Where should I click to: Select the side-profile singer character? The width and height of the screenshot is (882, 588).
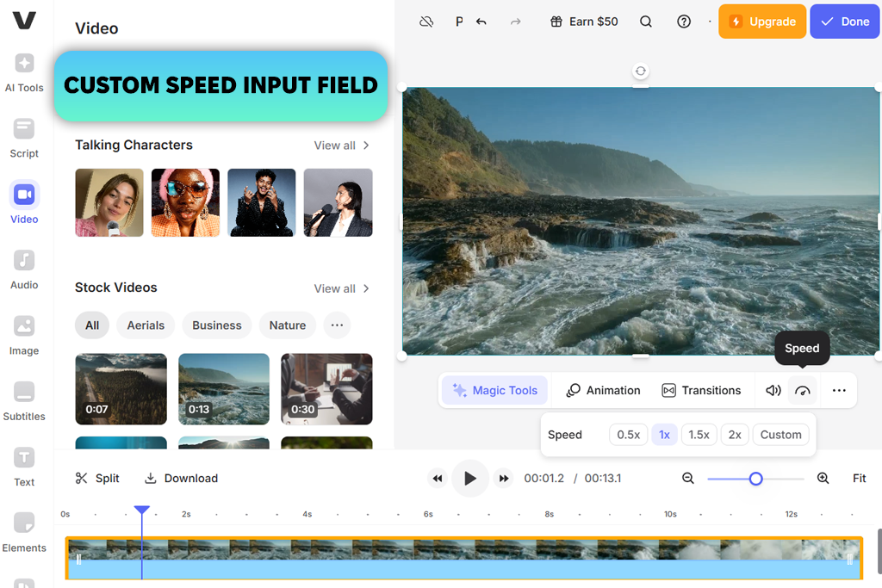pos(338,202)
